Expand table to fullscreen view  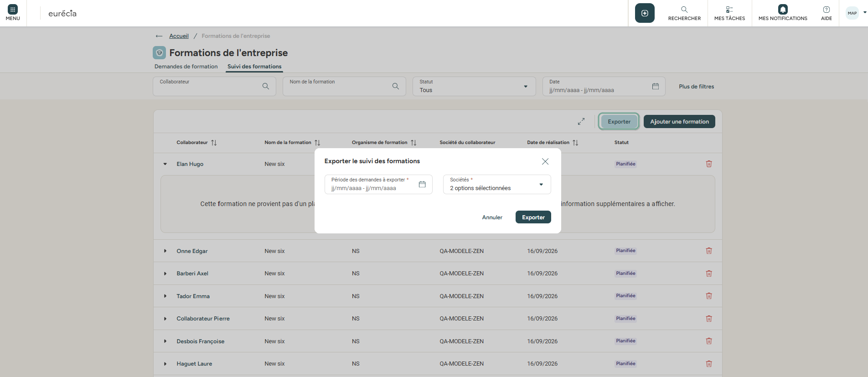click(581, 122)
